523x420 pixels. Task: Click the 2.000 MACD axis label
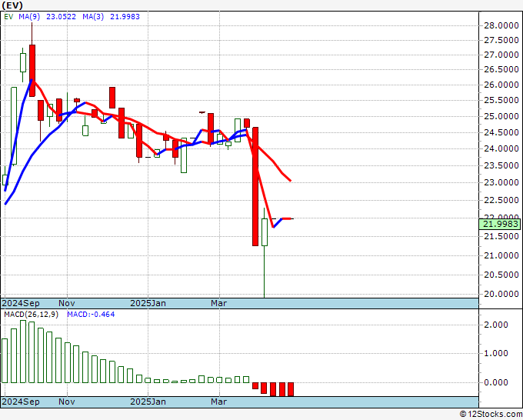(496, 325)
